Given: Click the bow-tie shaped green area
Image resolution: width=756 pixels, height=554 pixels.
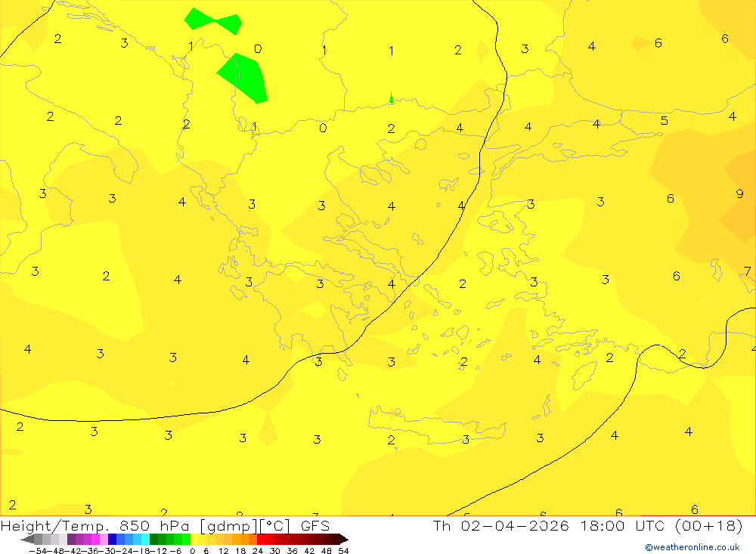Looking at the screenshot, I should click(213, 21).
